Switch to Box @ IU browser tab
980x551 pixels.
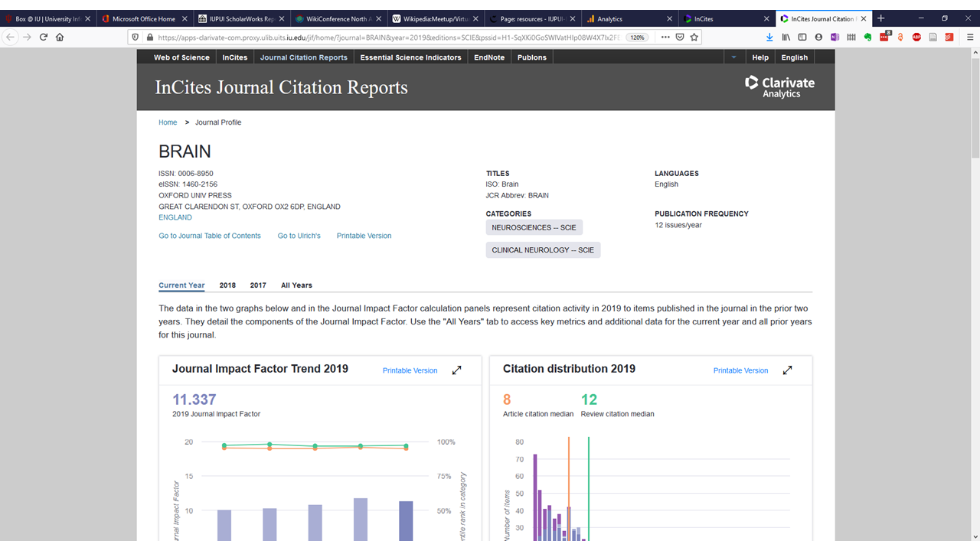[47, 18]
